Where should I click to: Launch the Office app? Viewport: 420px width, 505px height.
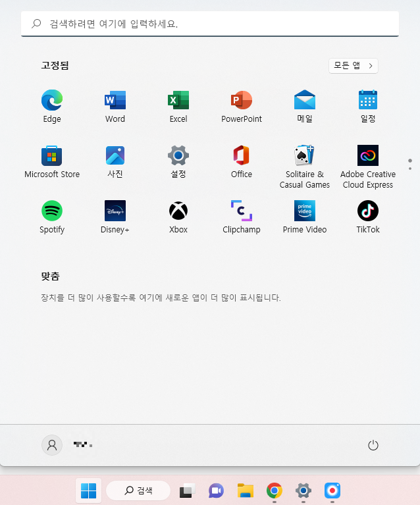pyautogui.click(x=241, y=162)
